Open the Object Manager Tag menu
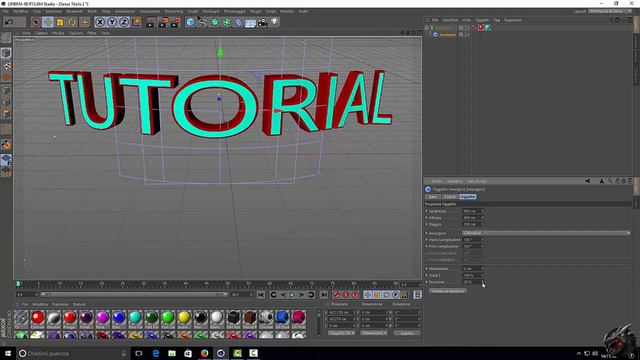The height and width of the screenshot is (360, 640). (496, 20)
